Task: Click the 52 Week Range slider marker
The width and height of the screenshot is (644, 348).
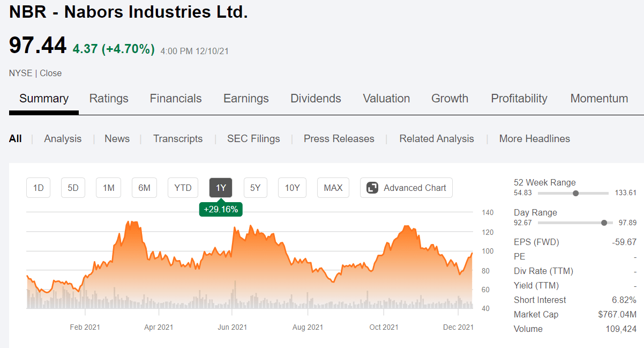Action: (x=576, y=193)
